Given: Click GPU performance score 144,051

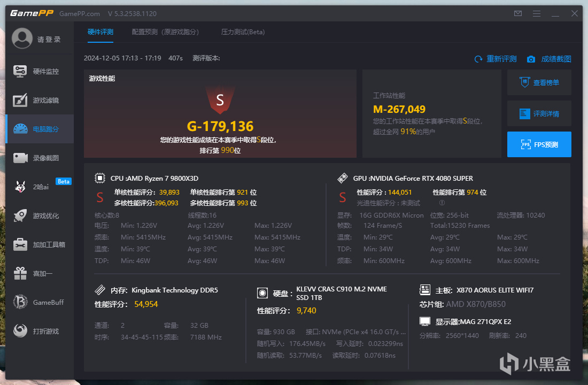Looking at the screenshot, I should coord(400,192).
